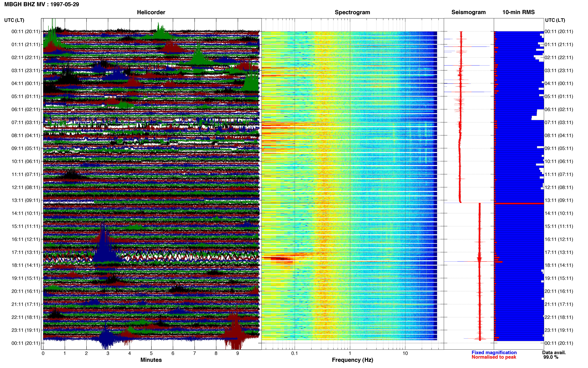Click the right 'UTC (LT)' axis label
588x368 pixels.
click(x=555, y=20)
